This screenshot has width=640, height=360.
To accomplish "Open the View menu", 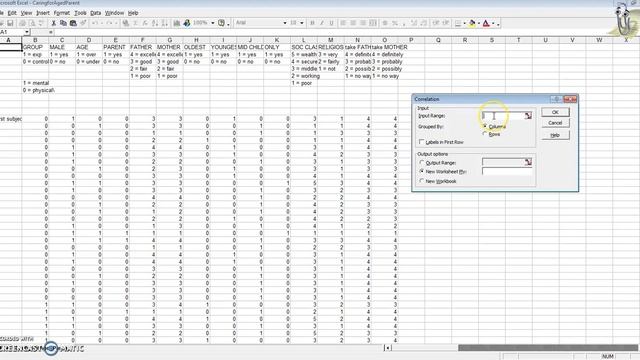I will pos(26,13).
